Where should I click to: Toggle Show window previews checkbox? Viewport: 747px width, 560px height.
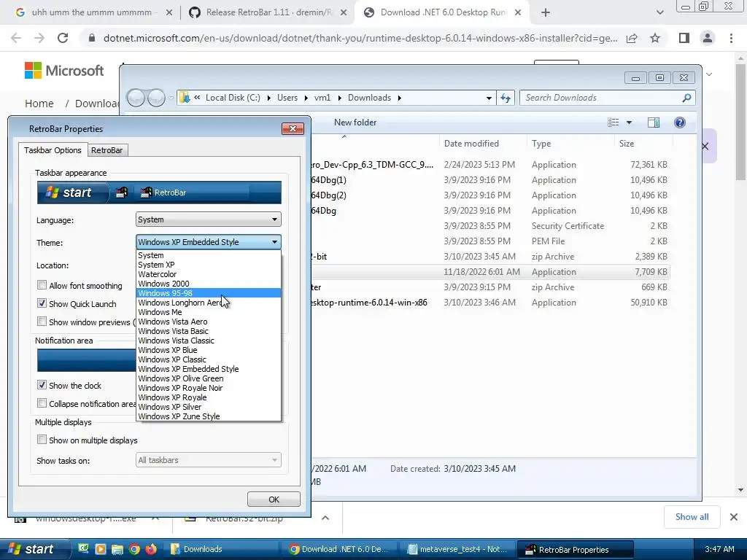[x=42, y=322]
